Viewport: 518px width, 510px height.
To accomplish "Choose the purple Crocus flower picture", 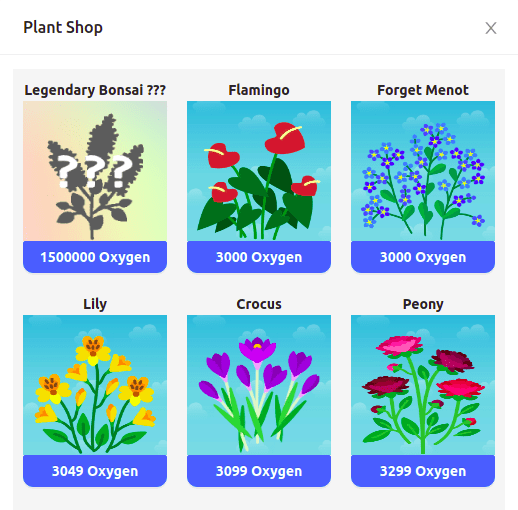I will [x=259, y=385].
